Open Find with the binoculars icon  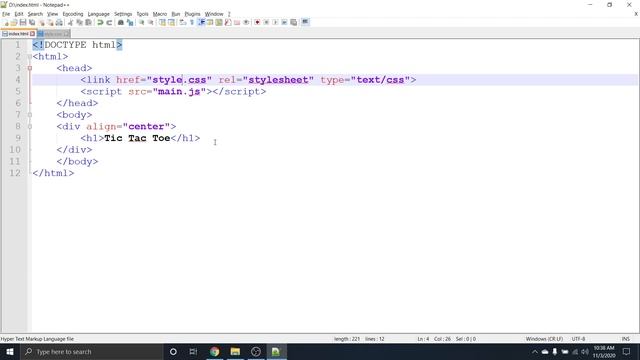(121, 22)
